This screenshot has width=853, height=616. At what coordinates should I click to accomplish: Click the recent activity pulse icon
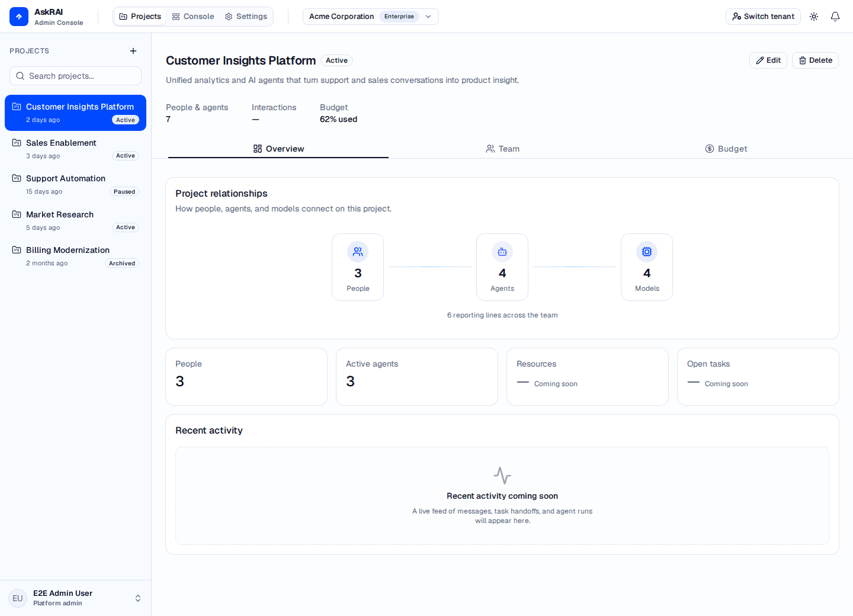pyautogui.click(x=502, y=476)
